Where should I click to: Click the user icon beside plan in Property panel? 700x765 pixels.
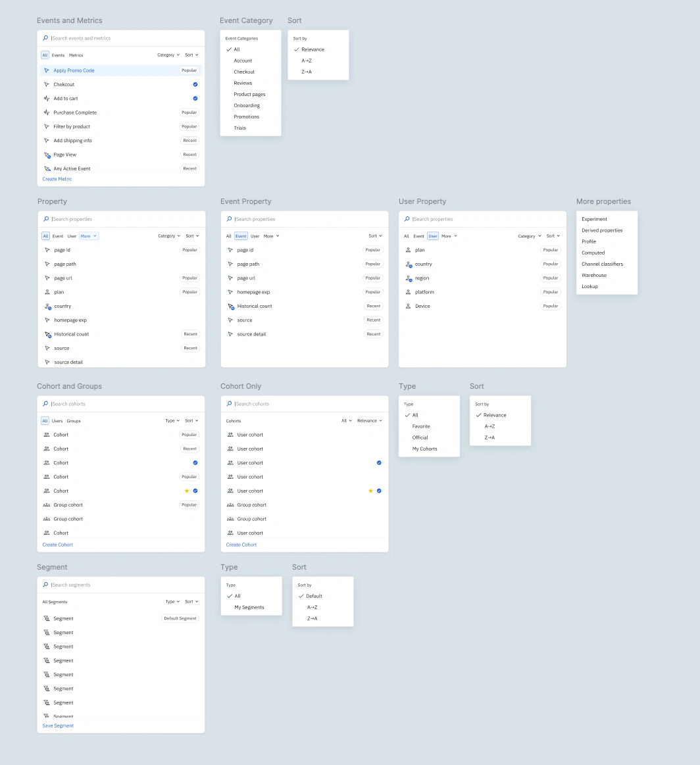[47, 292]
